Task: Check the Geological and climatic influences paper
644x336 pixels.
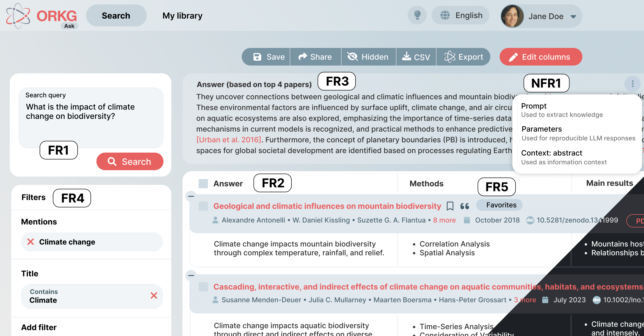Action: tap(203, 206)
